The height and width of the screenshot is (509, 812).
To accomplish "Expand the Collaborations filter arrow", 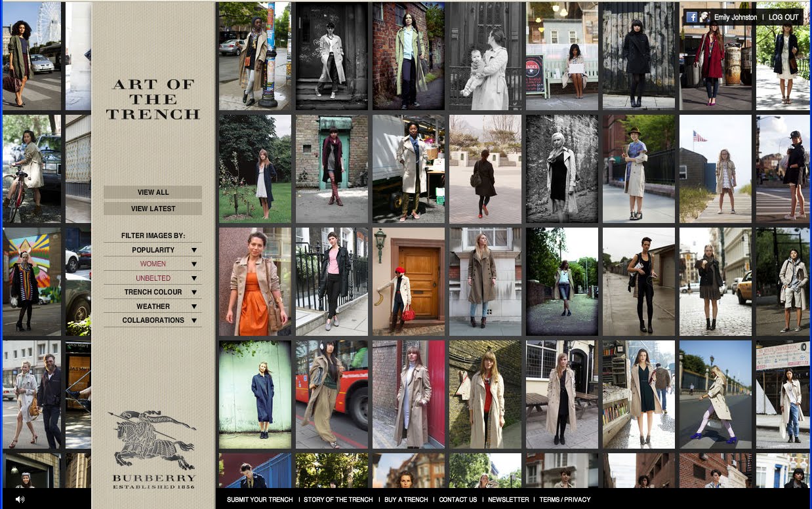I will tap(194, 320).
